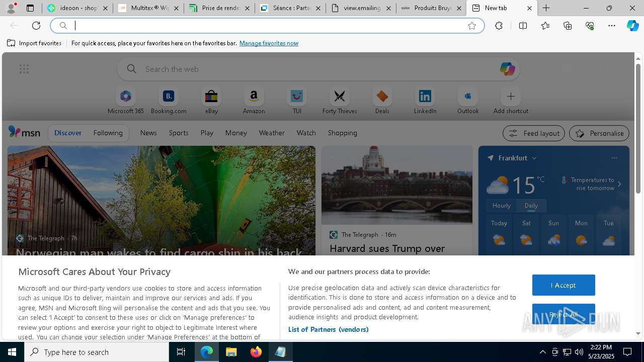644x362 pixels.
Task: Open the Favorites list icon
Action: tap(545, 26)
